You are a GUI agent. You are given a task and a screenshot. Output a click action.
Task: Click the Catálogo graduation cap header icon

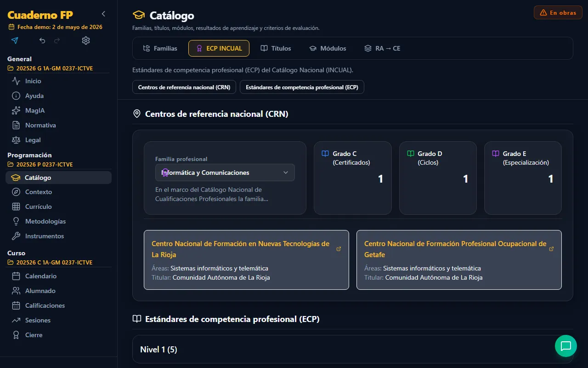(138, 15)
